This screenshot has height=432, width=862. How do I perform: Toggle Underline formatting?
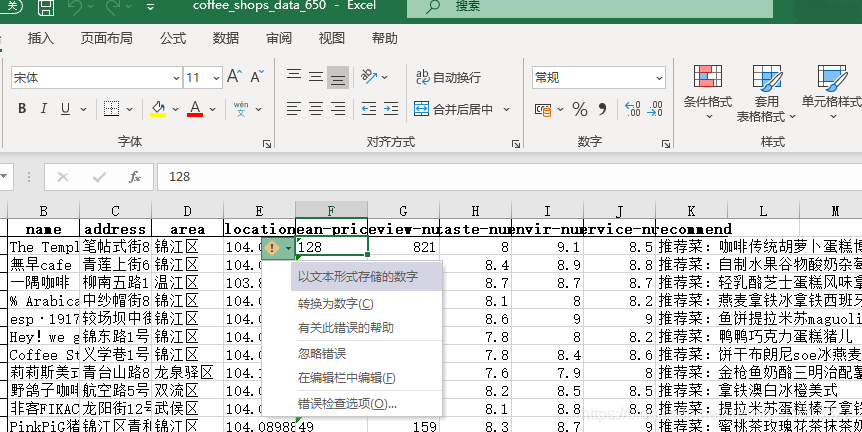click(x=65, y=109)
